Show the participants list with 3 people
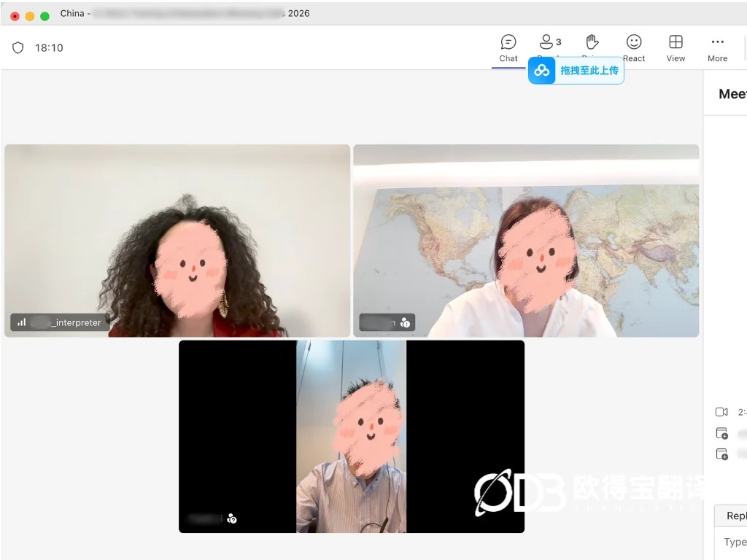Screen dimensions: 747x560 [x=550, y=42]
